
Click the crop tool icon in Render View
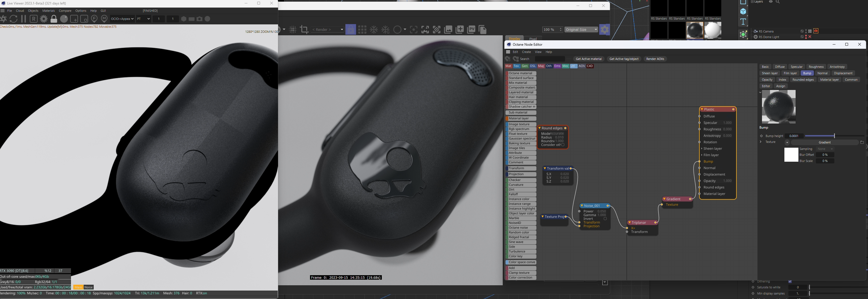[x=304, y=30]
